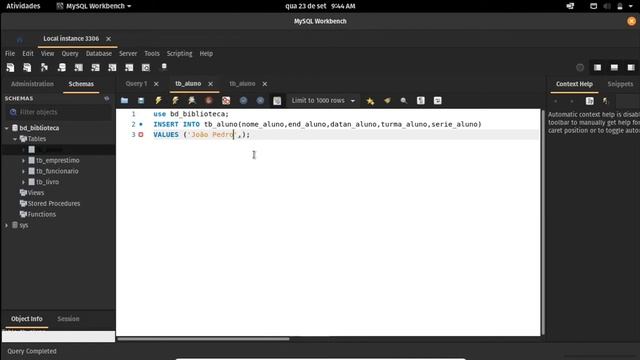Collapse the Tables node
640x360 pixels.
click(15, 139)
